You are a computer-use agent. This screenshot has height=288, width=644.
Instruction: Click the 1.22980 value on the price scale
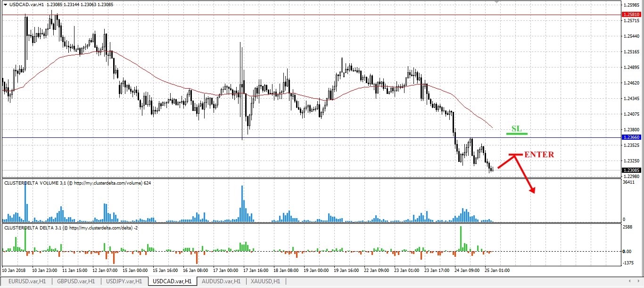pyautogui.click(x=631, y=177)
